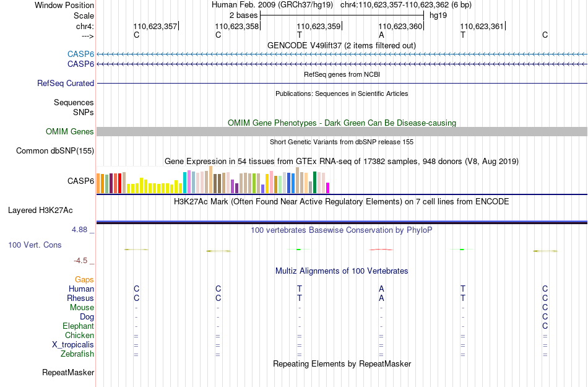Click the 100 Vert. Cons label

pos(35,245)
